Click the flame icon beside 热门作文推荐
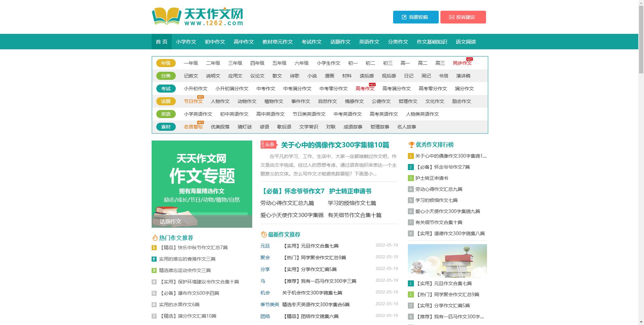Viewport: 644px width, 325px height. [x=155, y=238]
